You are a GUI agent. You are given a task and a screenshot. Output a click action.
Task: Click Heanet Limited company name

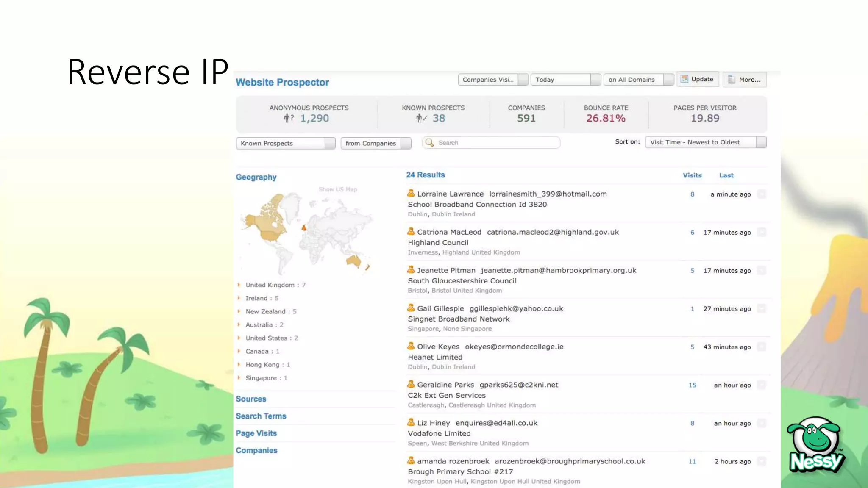pos(435,357)
